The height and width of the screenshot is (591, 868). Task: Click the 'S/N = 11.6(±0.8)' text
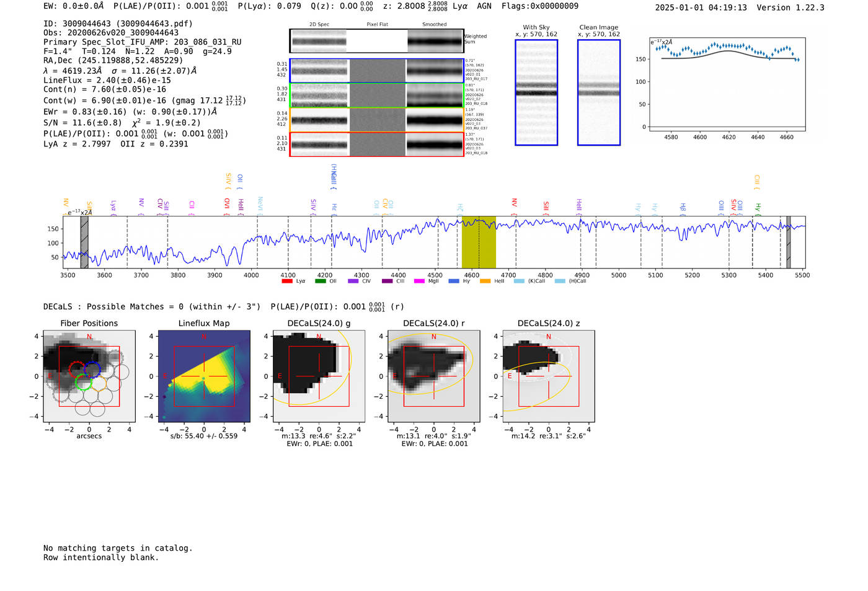point(82,123)
